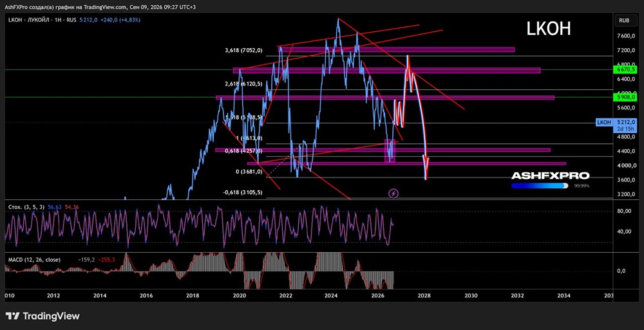Click the green 5908,0 price label
Image resolution: width=644 pixels, height=330 pixels.
624,97
